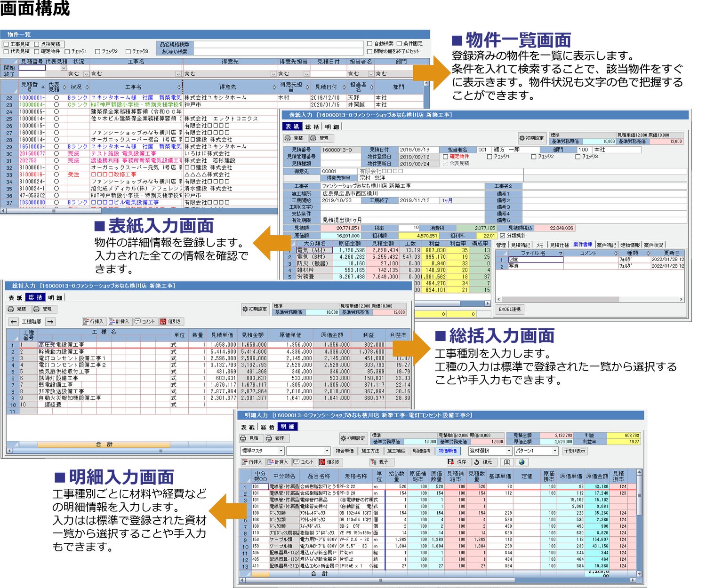
Task: Click the 明細入力 vertical scrollbar down arrow
Action: click(x=639, y=573)
